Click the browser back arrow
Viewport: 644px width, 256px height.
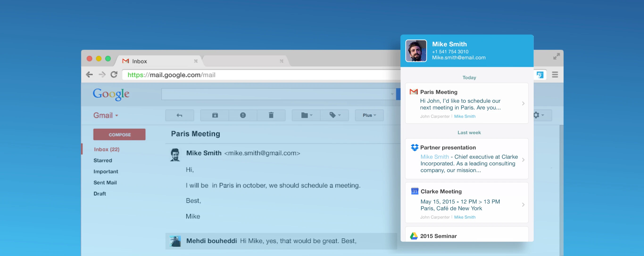(90, 75)
